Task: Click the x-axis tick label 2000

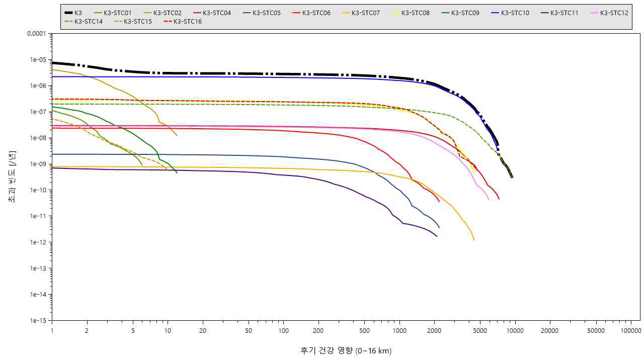Action: (x=434, y=330)
